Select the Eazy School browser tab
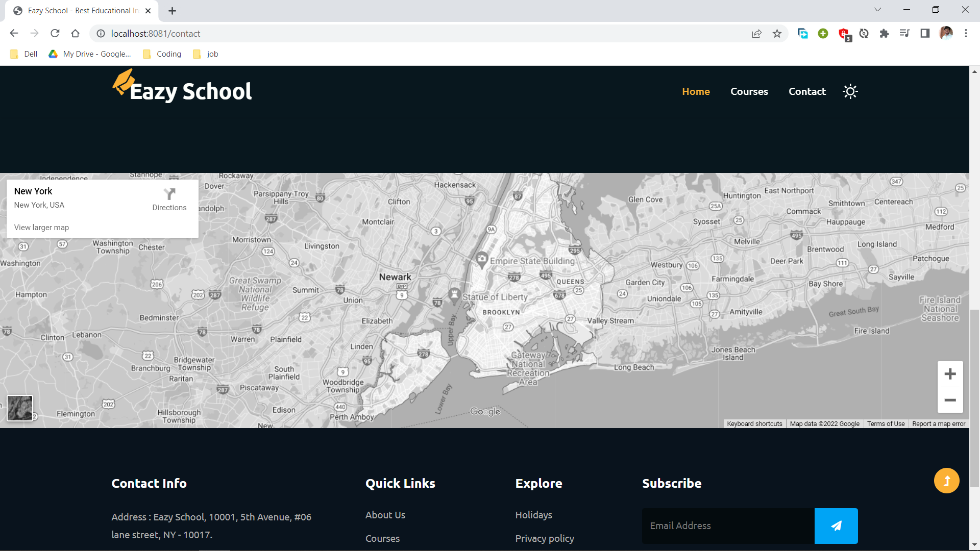The image size is (980, 551). coord(77,10)
